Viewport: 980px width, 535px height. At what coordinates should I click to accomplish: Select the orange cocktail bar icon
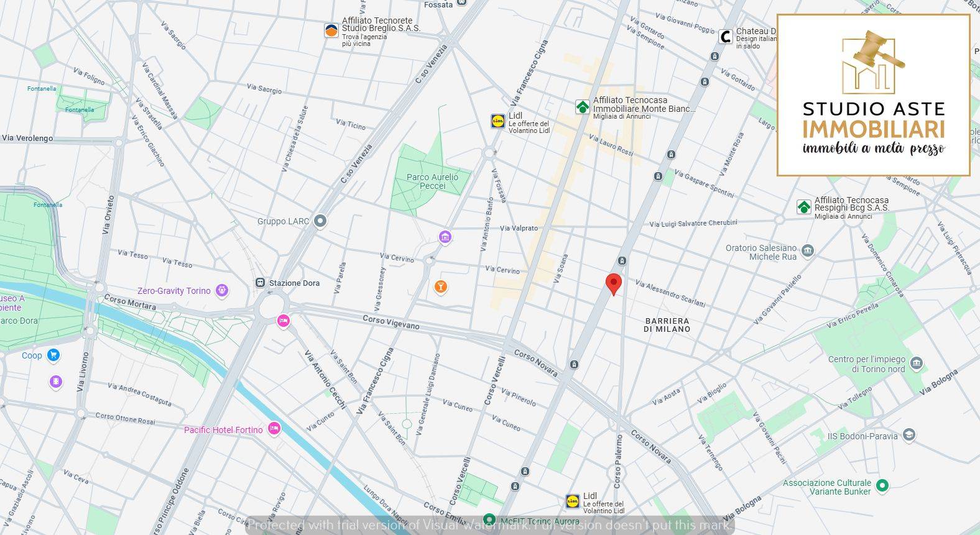click(441, 287)
